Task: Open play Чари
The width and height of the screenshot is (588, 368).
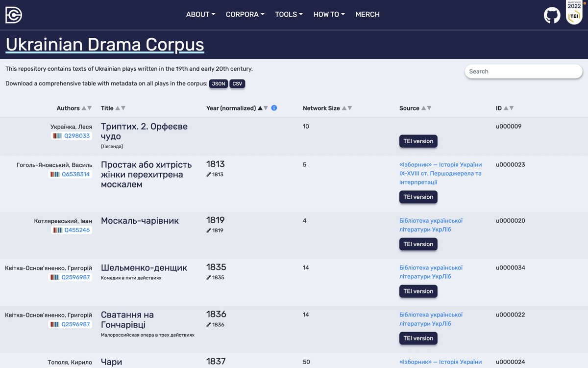Action: tap(111, 362)
